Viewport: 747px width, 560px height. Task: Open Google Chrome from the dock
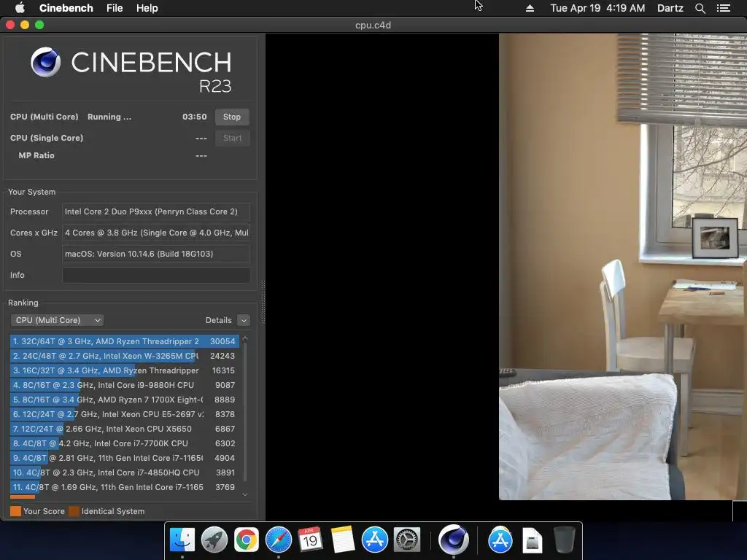[247, 540]
